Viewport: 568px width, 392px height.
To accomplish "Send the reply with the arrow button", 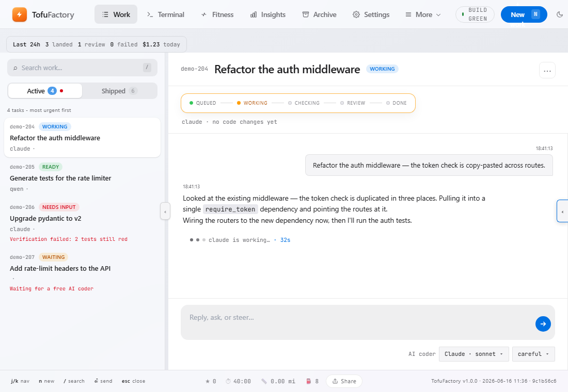I will click(543, 324).
